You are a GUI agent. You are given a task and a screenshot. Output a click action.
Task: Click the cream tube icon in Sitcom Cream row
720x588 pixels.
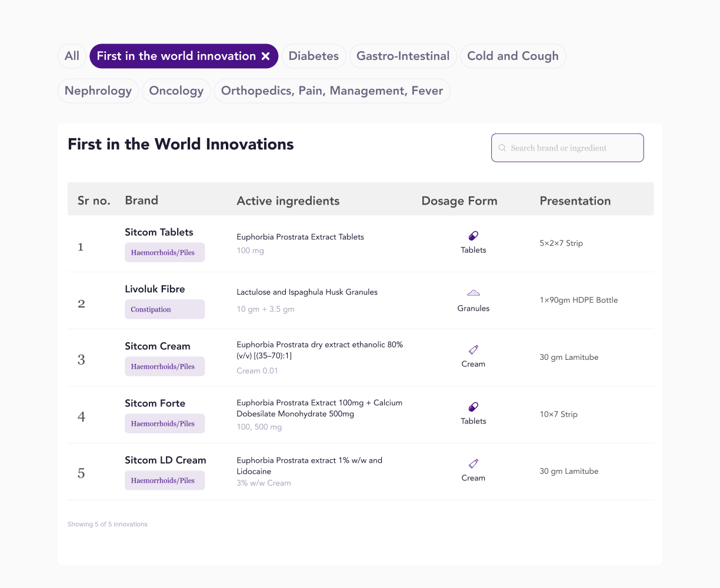pyautogui.click(x=473, y=350)
